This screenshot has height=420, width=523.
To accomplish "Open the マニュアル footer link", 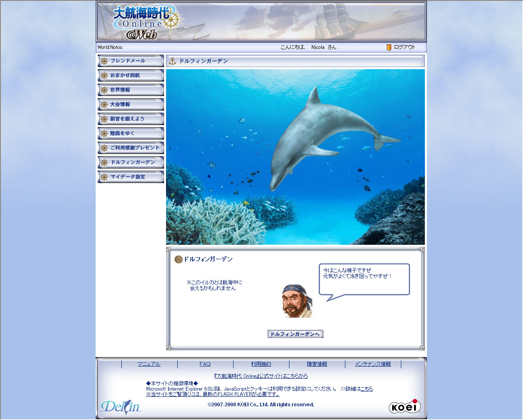I will coord(149,364).
